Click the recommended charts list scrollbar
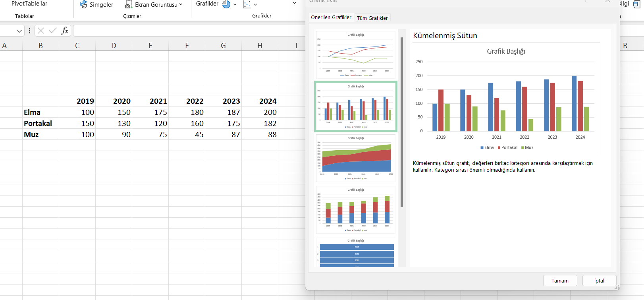This screenshot has height=300, width=644. tap(402, 122)
